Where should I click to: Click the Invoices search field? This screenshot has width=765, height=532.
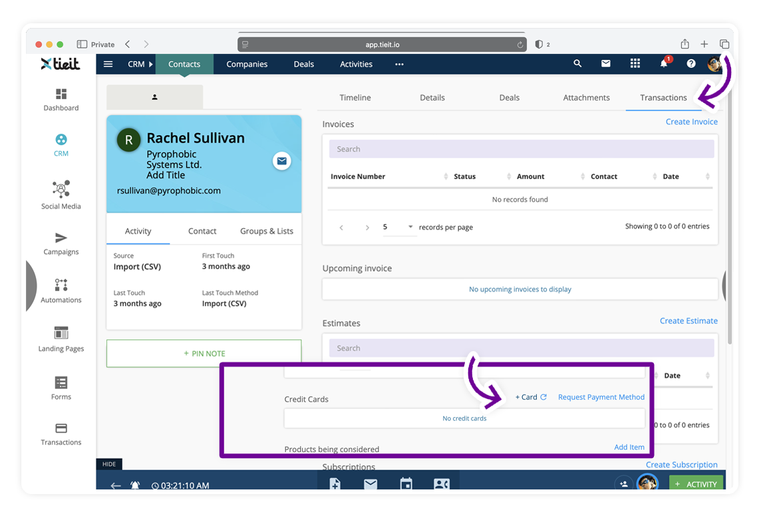tap(521, 149)
